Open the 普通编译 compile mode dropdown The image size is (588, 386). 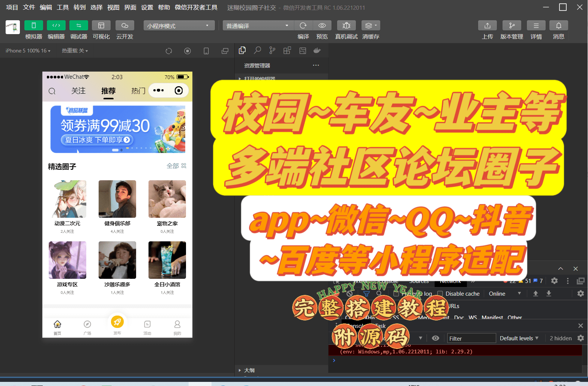pos(258,25)
